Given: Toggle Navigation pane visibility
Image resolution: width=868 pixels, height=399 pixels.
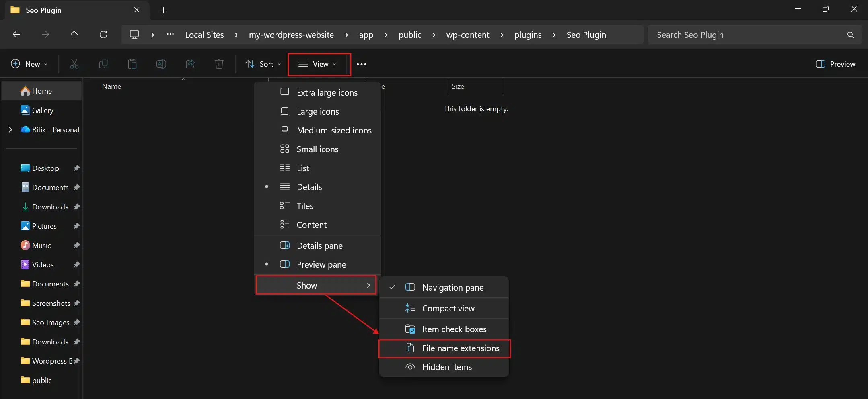Looking at the screenshot, I should coord(444,287).
